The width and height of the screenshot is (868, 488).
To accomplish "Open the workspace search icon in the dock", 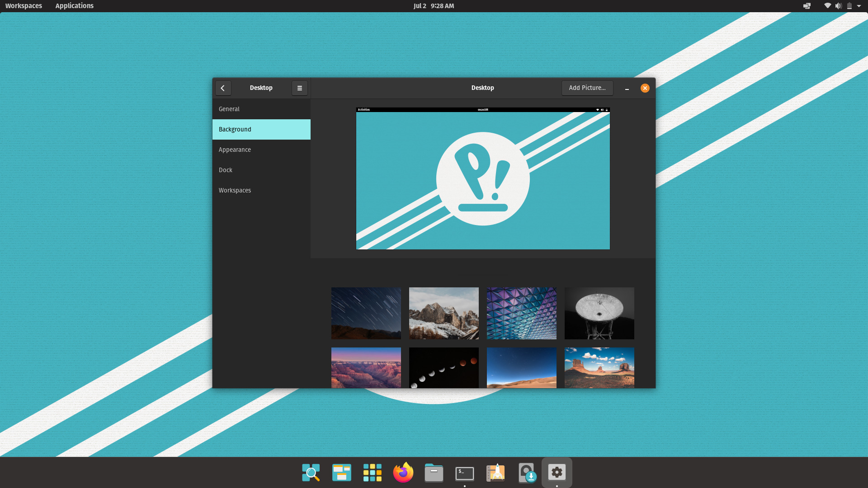I will (x=311, y=473).
